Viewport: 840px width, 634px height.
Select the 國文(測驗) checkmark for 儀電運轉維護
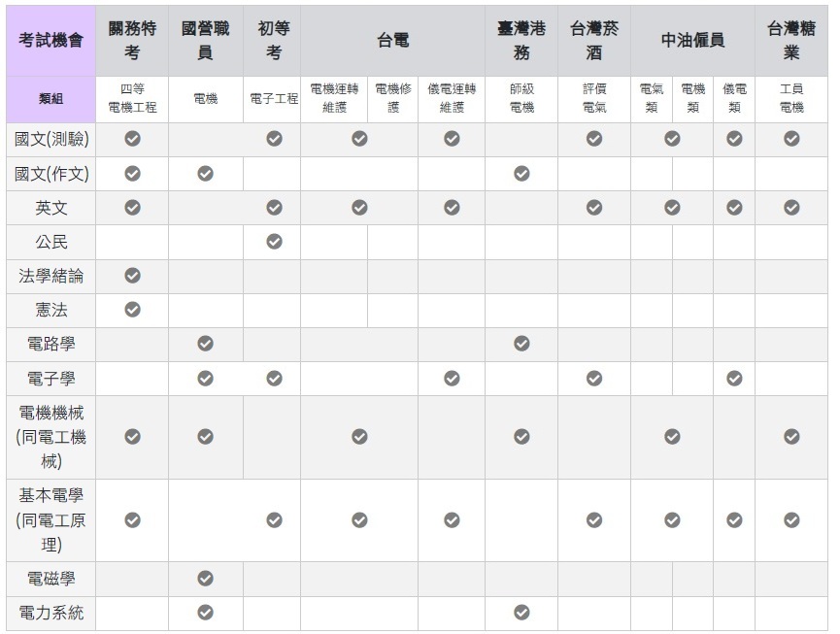click(452, 139)
